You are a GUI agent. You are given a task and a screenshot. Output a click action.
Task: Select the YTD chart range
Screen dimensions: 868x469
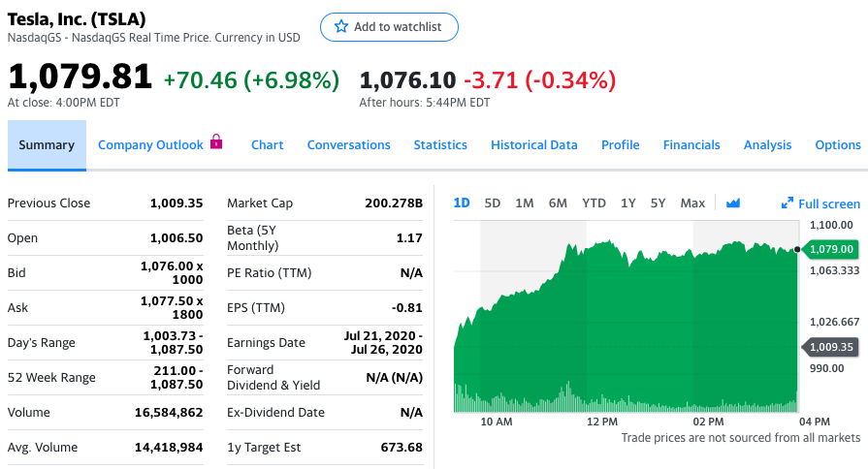[x=594, y=203]
